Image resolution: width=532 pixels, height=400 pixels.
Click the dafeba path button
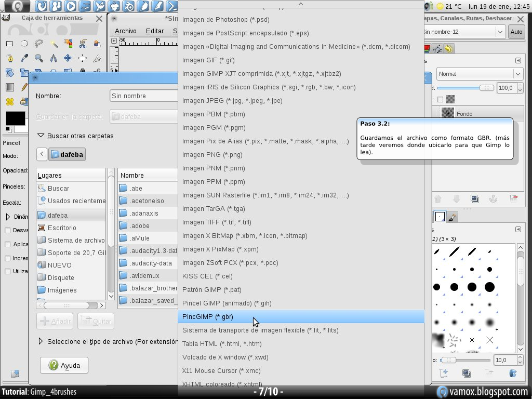coord(67,154)
